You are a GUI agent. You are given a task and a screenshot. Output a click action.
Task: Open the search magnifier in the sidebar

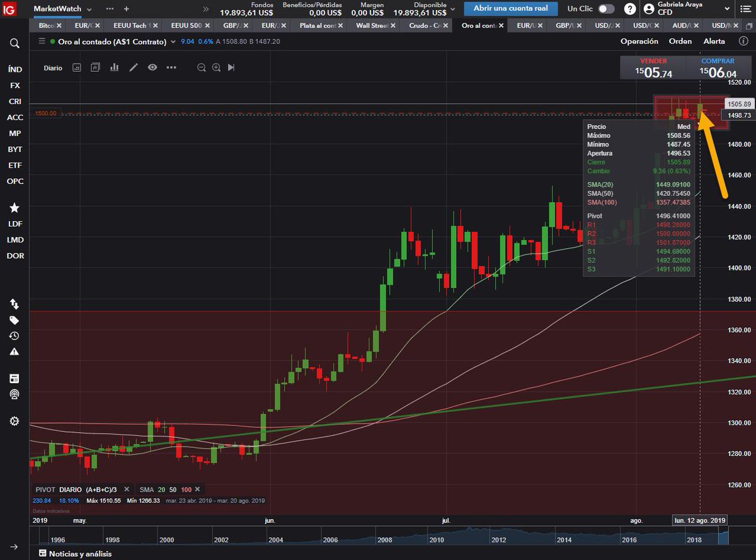coord(14,43)
